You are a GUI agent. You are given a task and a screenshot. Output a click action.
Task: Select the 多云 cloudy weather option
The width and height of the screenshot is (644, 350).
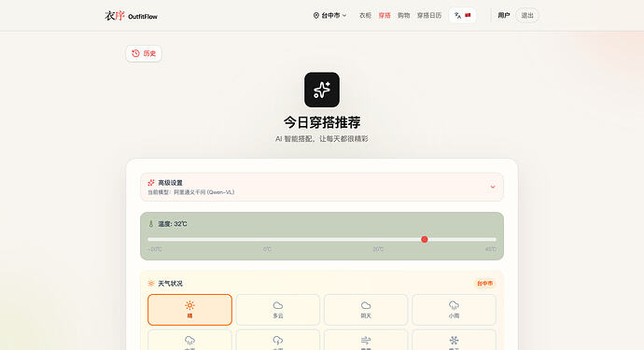278,310
